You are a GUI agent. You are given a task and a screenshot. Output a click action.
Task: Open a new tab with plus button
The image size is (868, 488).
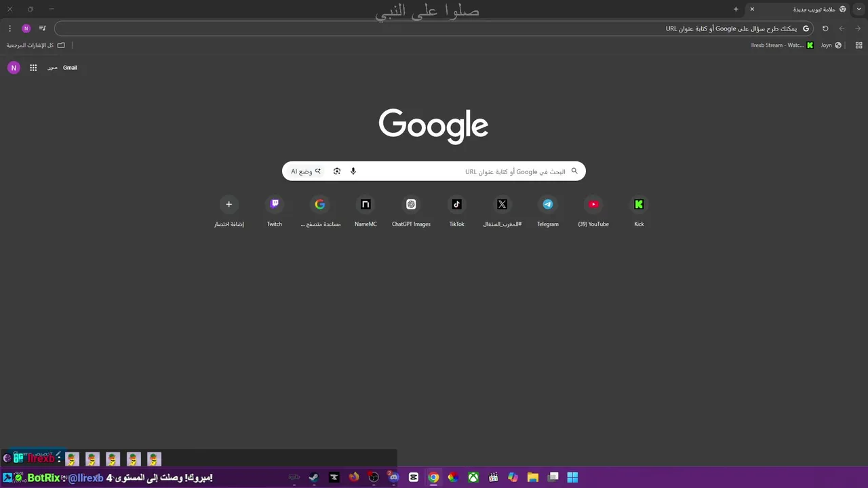point(736,9)
